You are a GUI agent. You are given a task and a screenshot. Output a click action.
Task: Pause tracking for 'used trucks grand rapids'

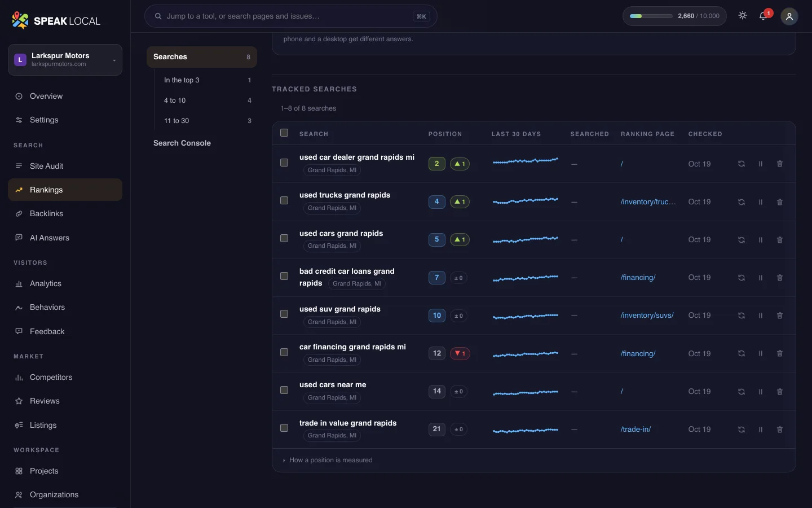761,202
